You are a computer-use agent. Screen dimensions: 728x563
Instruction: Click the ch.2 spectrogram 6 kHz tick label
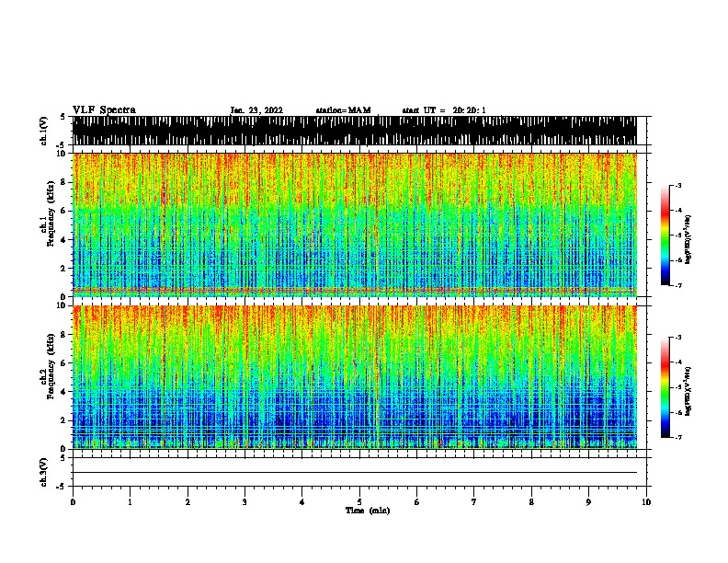click(63, 362)
